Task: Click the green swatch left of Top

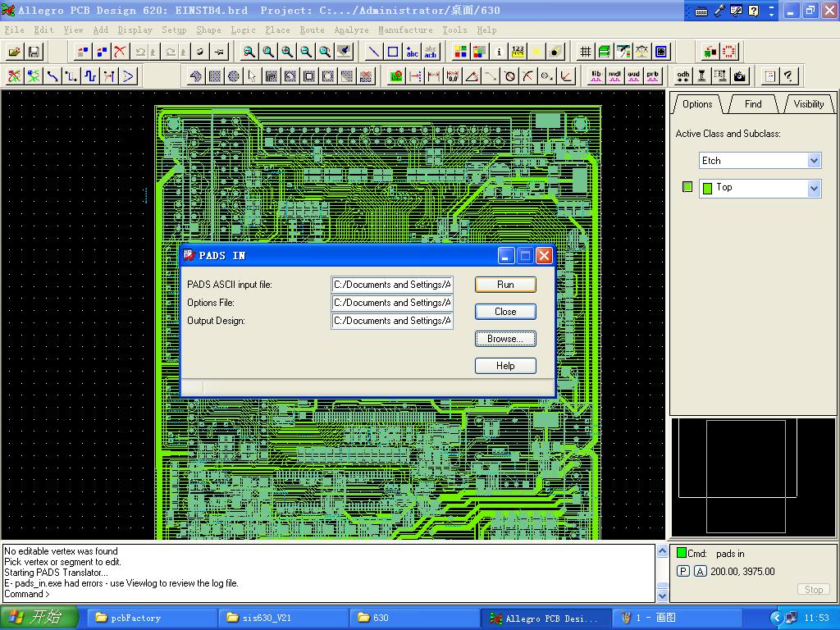Action: click(687, 187)
